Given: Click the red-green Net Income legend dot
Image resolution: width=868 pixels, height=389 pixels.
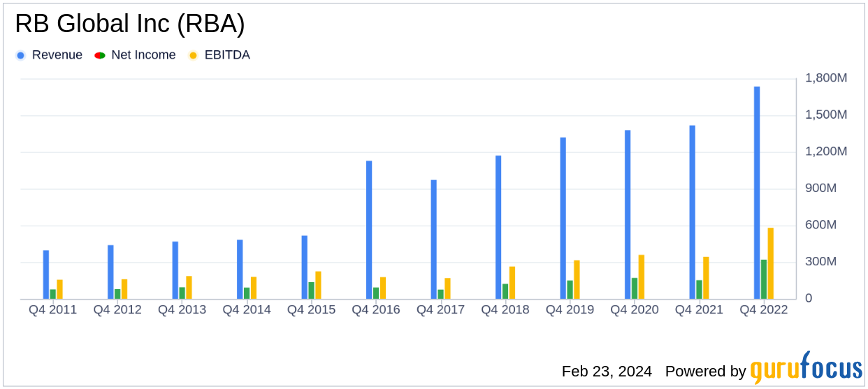Looking at the screenshot, I should point(99,55).
